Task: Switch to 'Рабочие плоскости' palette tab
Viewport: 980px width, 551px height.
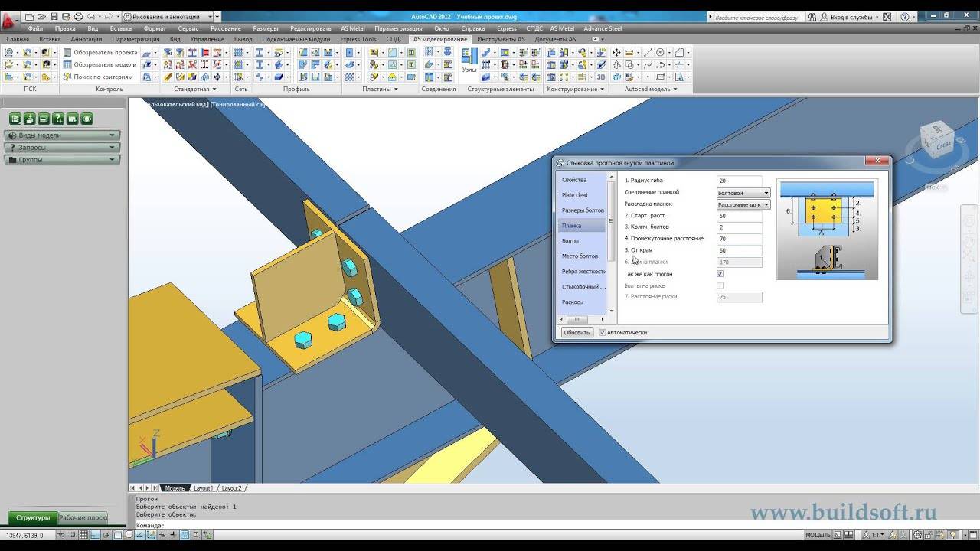Action: (x=83, y=518)
